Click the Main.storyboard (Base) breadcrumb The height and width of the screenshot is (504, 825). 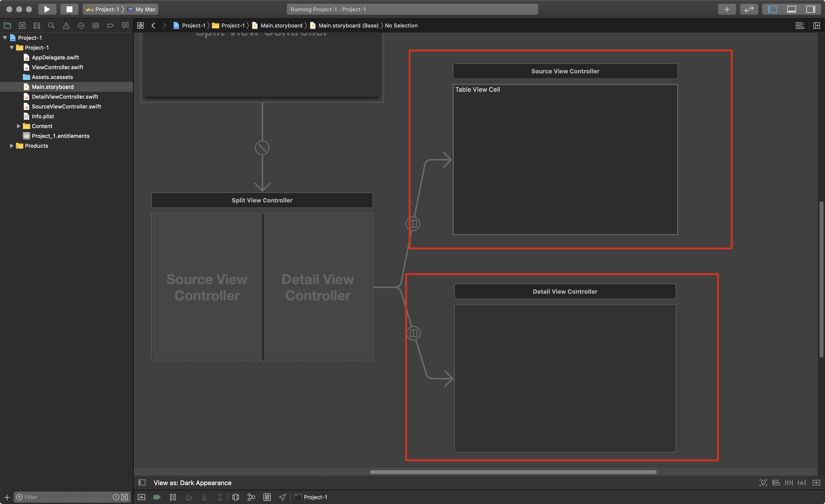(348, 26)
